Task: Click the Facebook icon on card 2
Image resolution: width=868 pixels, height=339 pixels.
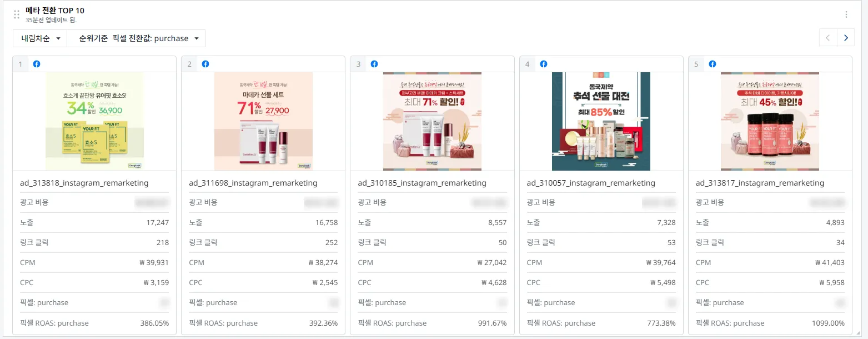Action: coord(205,64)
